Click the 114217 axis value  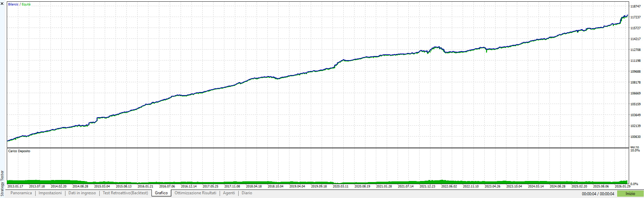pyautogui.click(x=635, y=39)
